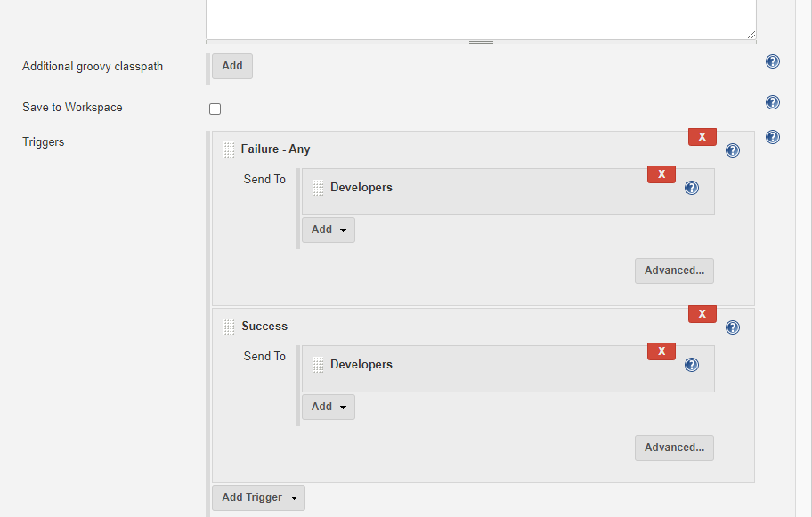Click Add for Additional groovy classpath
The width and height of the screenshot is (812, 517).
point(232,66)
